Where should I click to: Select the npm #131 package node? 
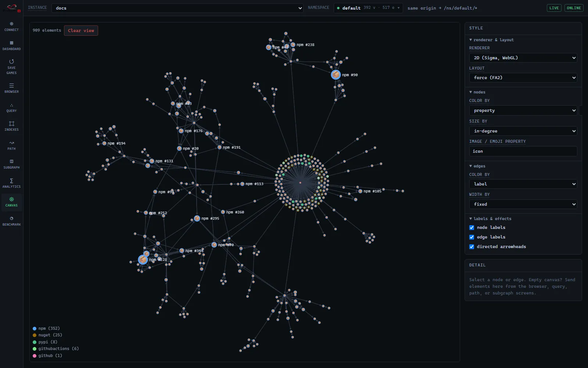point(152,161)
